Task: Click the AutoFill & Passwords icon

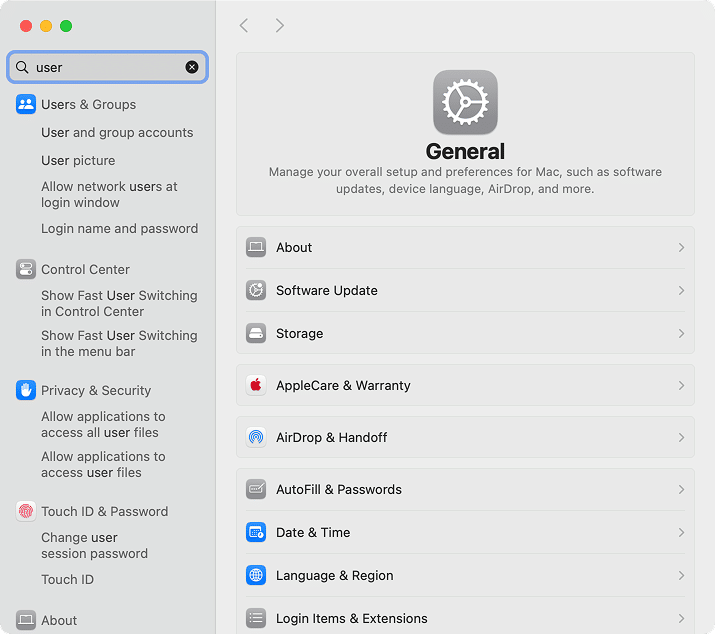Action: (256, 489)
